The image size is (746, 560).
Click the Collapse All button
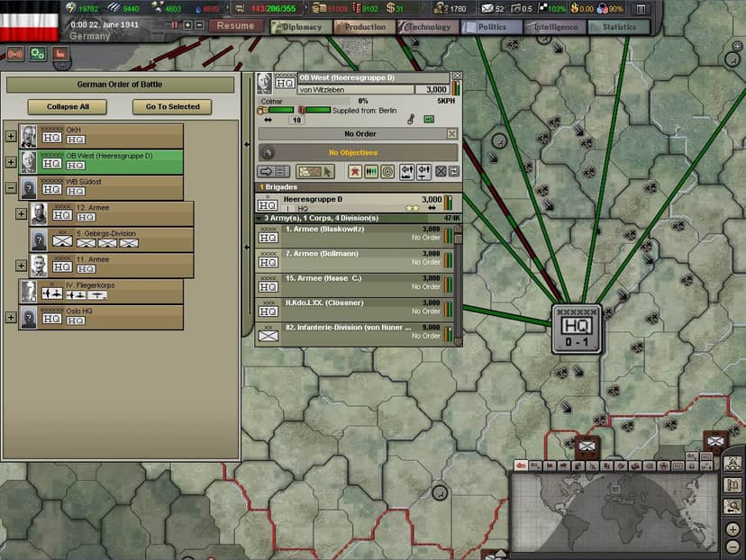pos(68,107)
